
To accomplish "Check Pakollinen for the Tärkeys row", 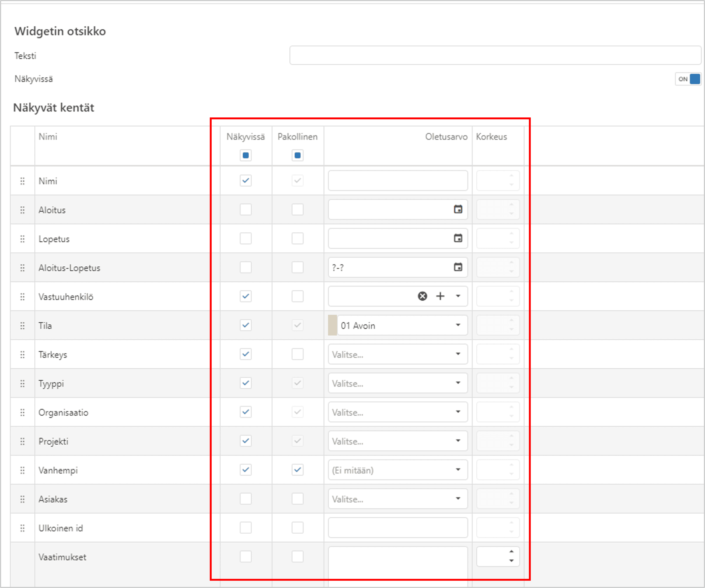I will click(298, 354).
